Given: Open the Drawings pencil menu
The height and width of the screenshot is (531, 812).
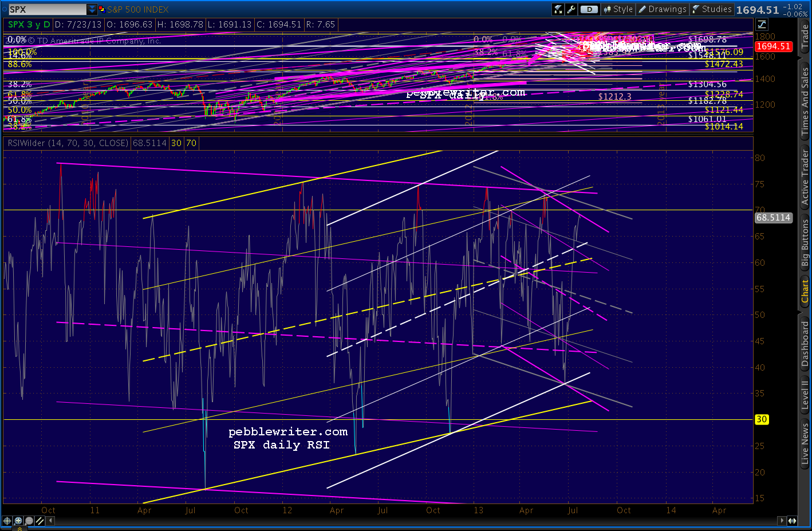Looking at the screenshot, I should (662, 9).
